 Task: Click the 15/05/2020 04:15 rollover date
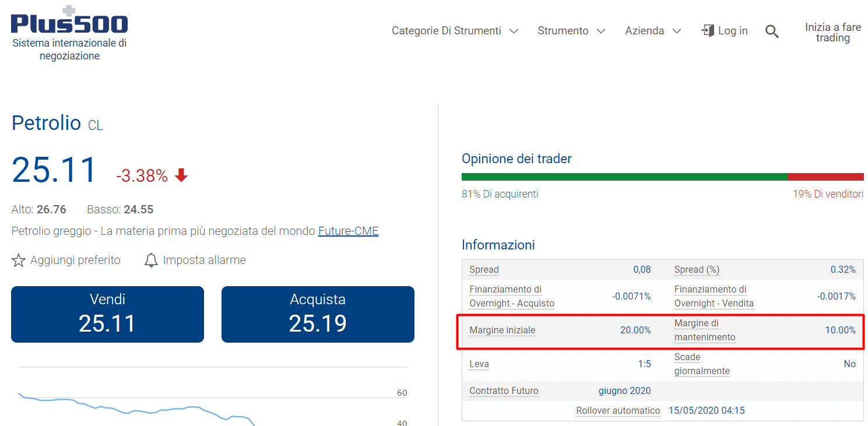(x=707, y=411)
